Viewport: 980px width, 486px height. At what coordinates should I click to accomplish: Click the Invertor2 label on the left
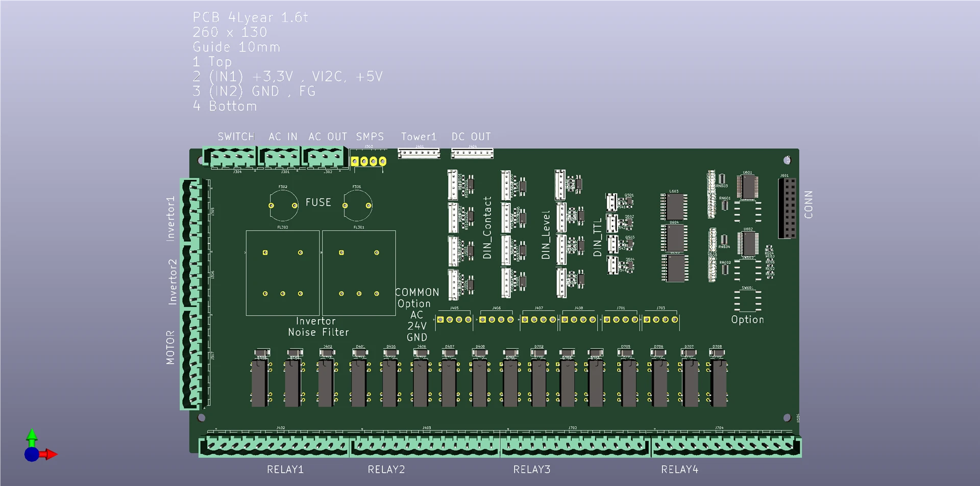point(173,282)
